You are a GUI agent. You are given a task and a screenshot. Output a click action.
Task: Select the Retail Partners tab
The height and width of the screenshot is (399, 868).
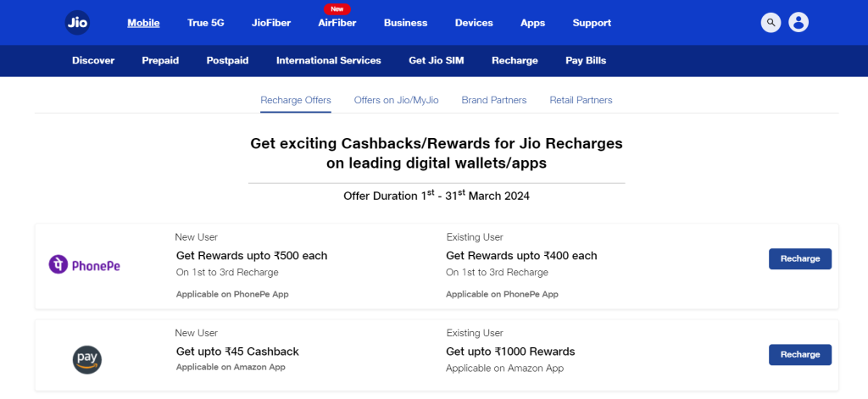click(581, 100)
